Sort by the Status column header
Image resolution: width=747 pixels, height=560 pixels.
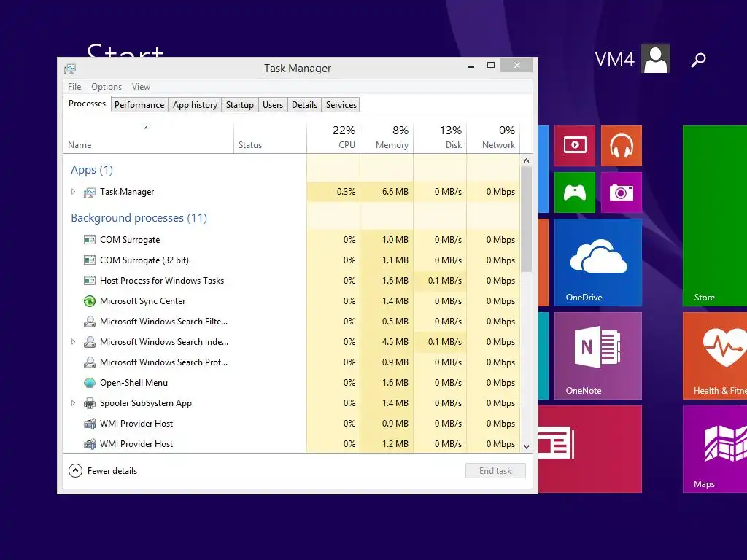(x=270, y=138)
